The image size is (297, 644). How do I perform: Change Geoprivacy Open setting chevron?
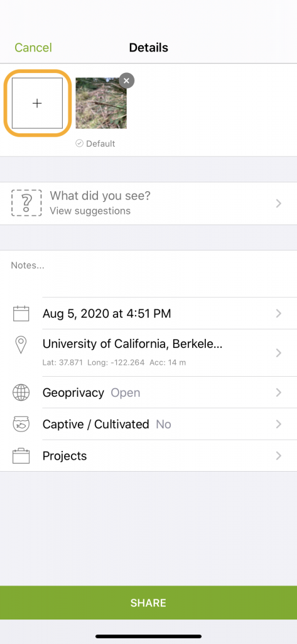[x=279, y=392]
